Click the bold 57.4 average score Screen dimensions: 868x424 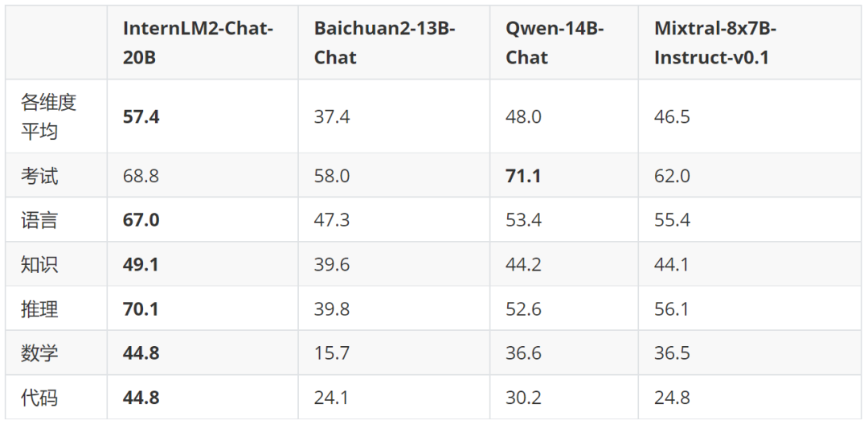click(x=141, y=116)
